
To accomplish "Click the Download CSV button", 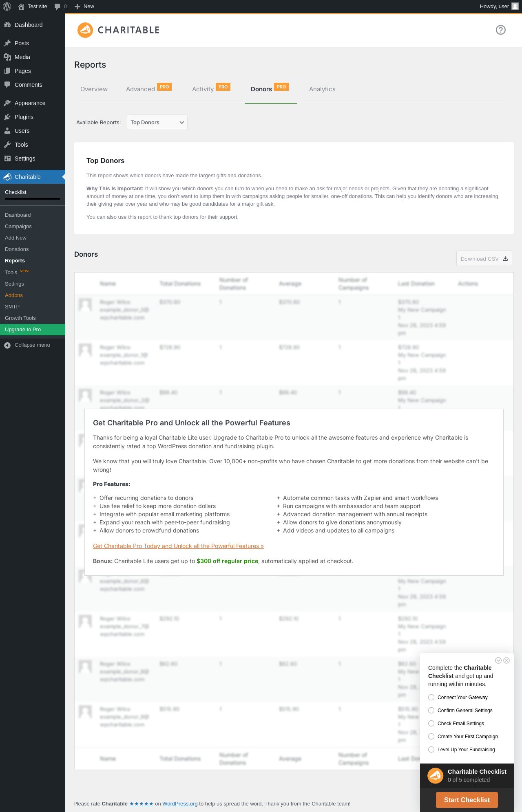I will (x=484, y=258).
